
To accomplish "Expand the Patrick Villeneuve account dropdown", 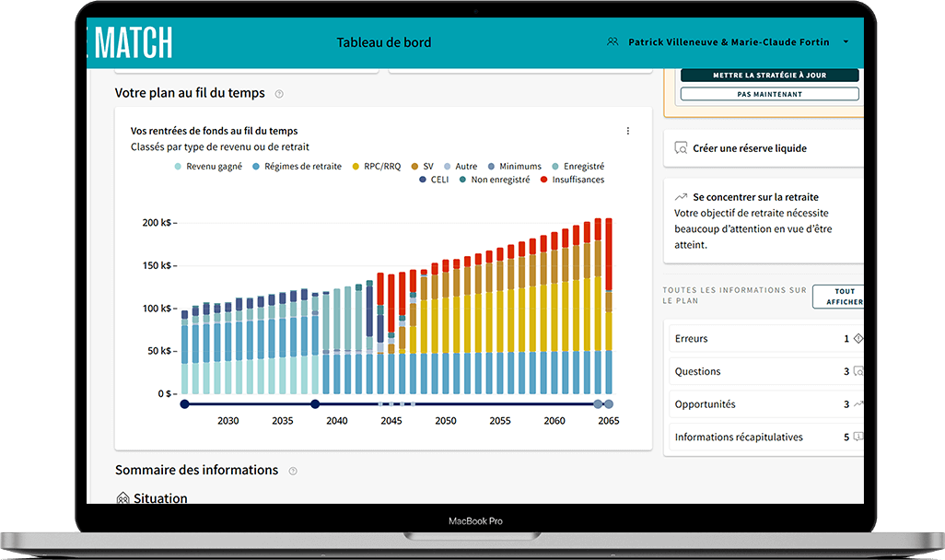I will click(x=846, y=41).
